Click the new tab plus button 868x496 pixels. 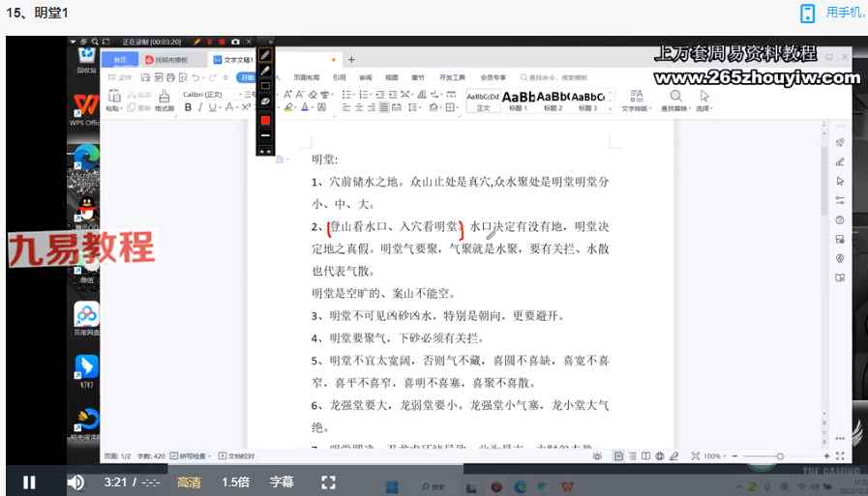(x=351, y=60)
